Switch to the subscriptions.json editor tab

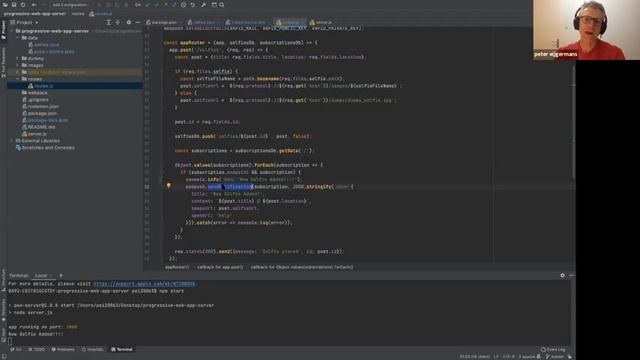pyautogui.click(x=246, y=22)
